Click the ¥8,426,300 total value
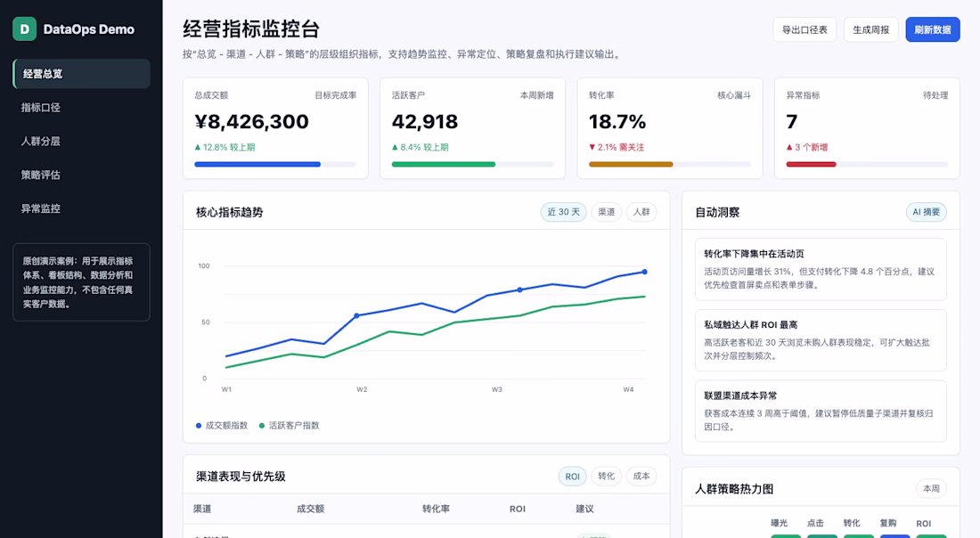The height and width of the screenshot is (538, 980). tap(251, 121)
